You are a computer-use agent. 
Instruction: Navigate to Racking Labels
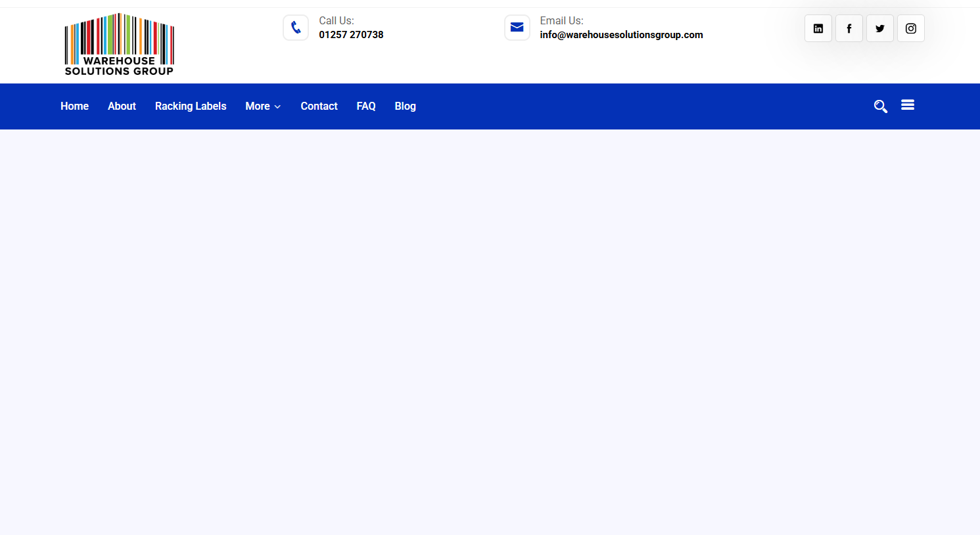point(191,106)
